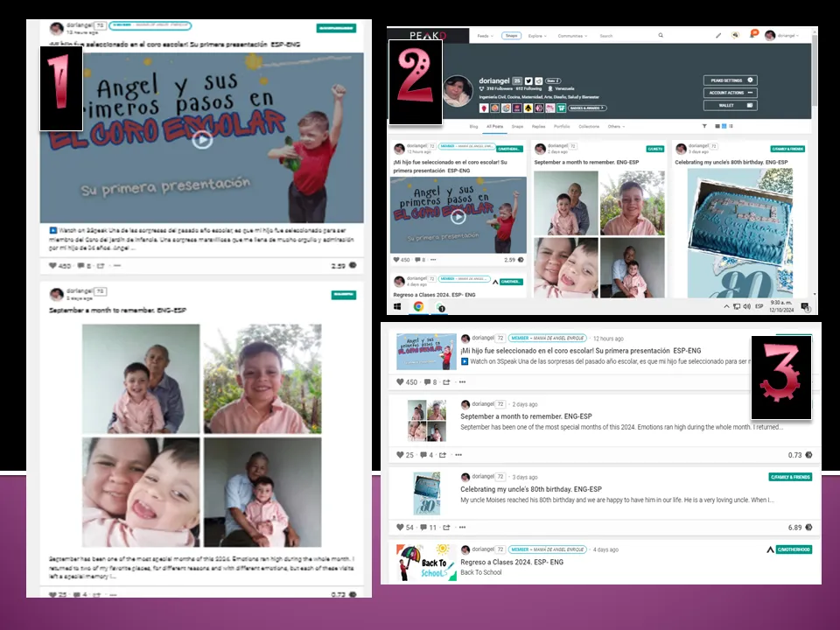Click the Snaps pill button in the top header

[x=512, y=36]
